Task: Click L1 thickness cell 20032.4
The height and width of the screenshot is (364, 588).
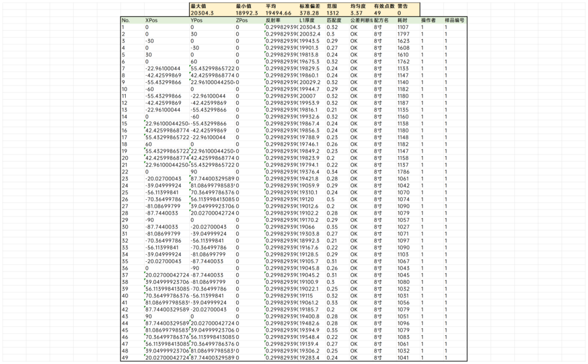Action: [312, 34]
